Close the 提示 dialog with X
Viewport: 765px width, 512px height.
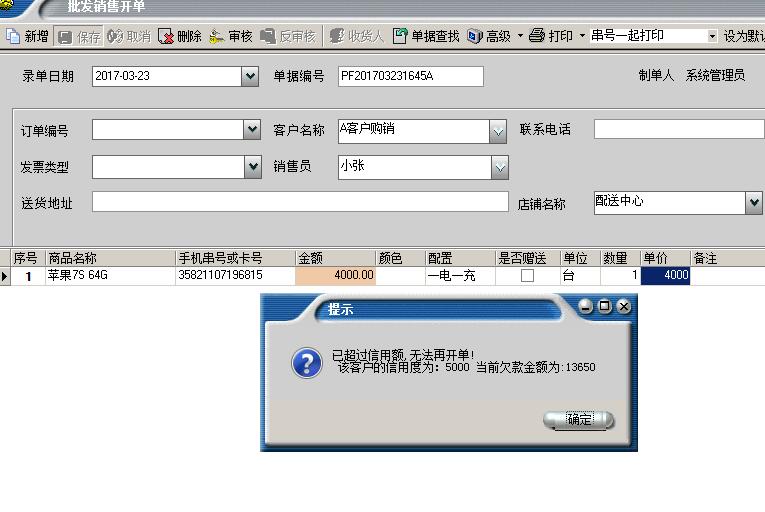624,307
